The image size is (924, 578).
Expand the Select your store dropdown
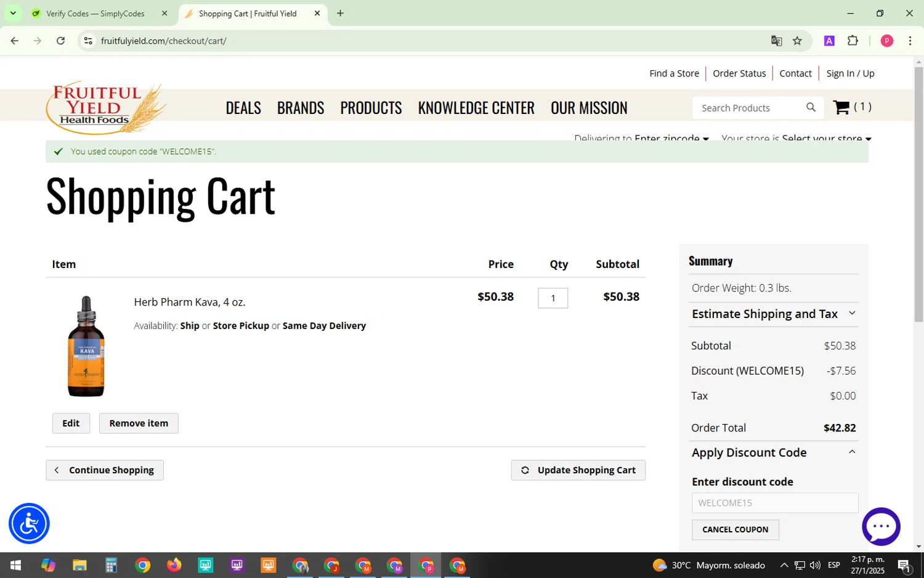coord(827,138)
